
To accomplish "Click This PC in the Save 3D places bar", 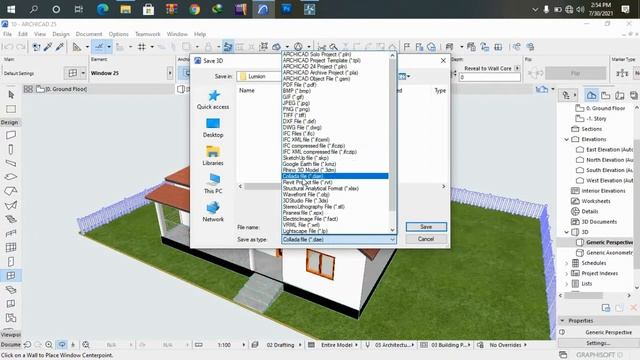I will 213,184.
